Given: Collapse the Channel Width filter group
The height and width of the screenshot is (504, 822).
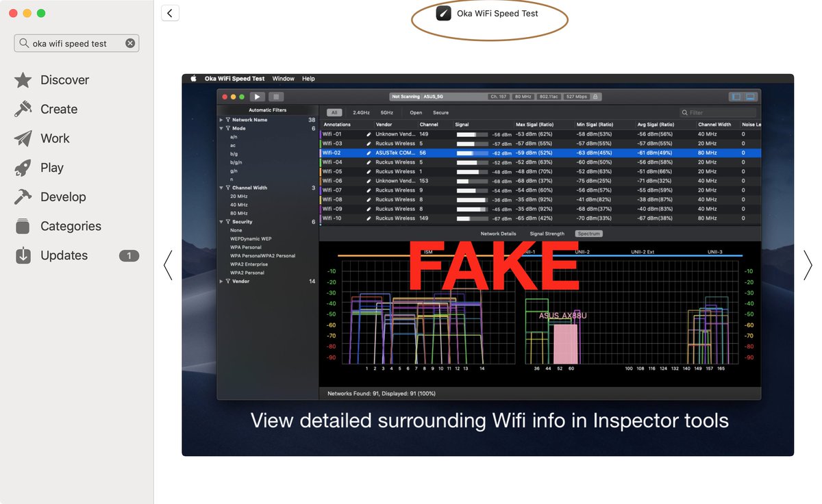Looking at the screenshot, I should coord(221,188).
